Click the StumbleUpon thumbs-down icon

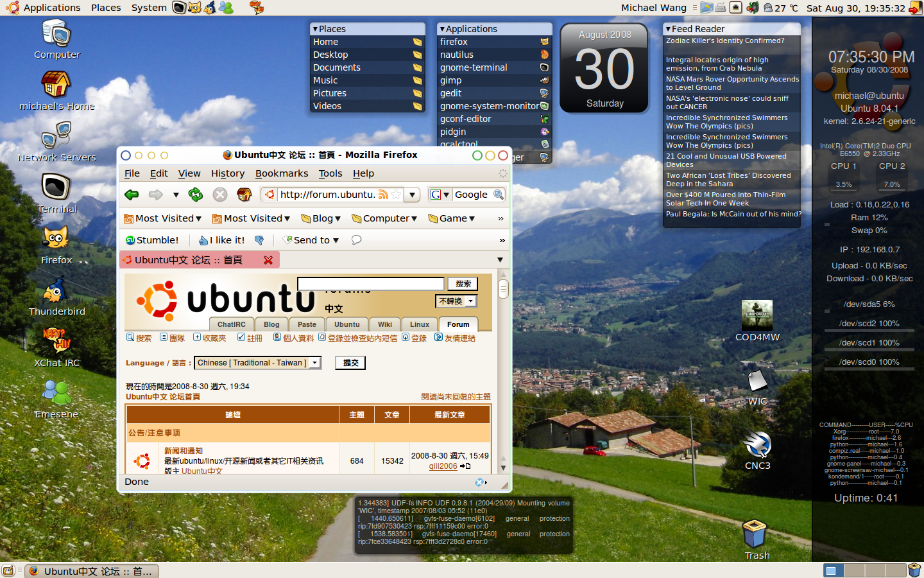click(259, 240)
